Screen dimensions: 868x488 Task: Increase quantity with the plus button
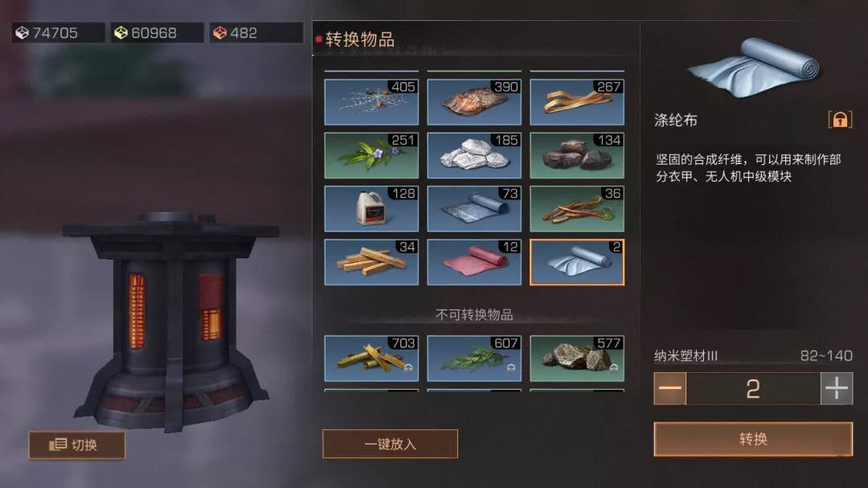[x=837, y=388]
